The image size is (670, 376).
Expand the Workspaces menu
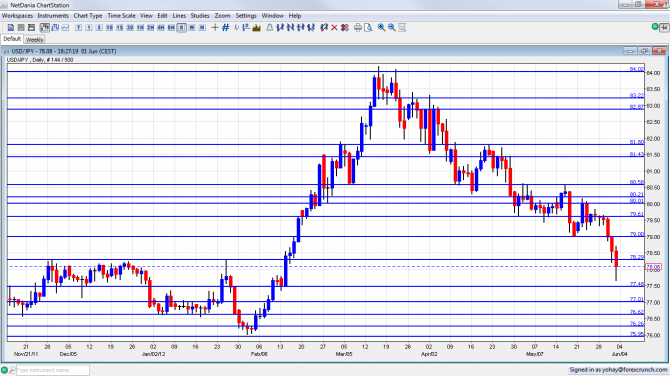pyautogui.click(x=18, y=15)
